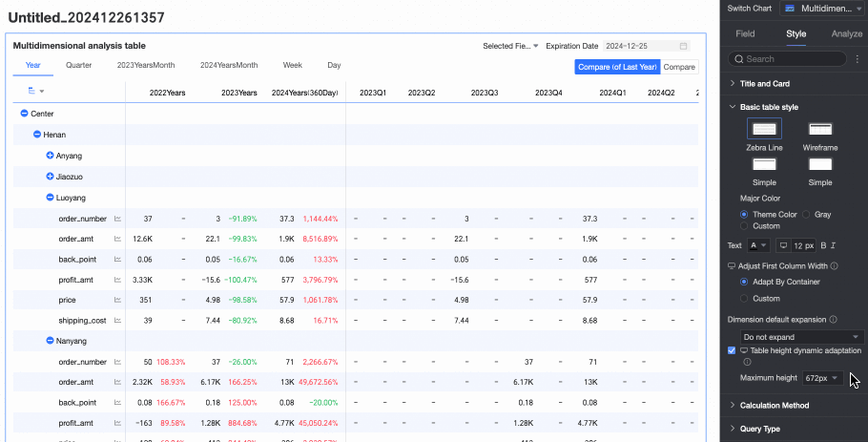Viewport: 868px width, 442px height.
Task: Select Custom first column width
Action: coord(746,299)
